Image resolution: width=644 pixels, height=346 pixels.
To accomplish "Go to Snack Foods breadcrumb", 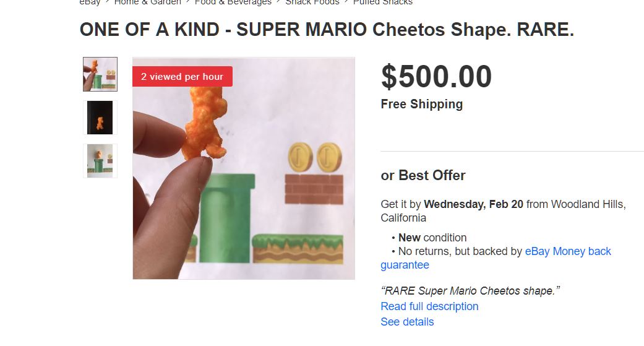I will [x=312, y=2].
